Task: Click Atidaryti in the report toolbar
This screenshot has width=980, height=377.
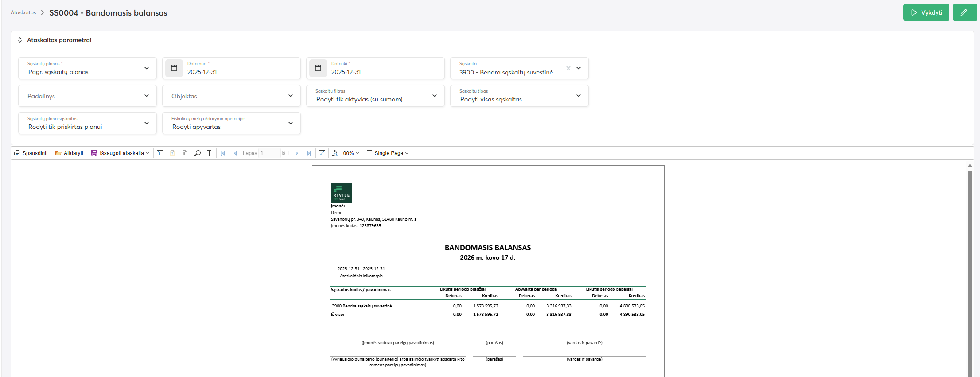Action: (x=69, y=153)
